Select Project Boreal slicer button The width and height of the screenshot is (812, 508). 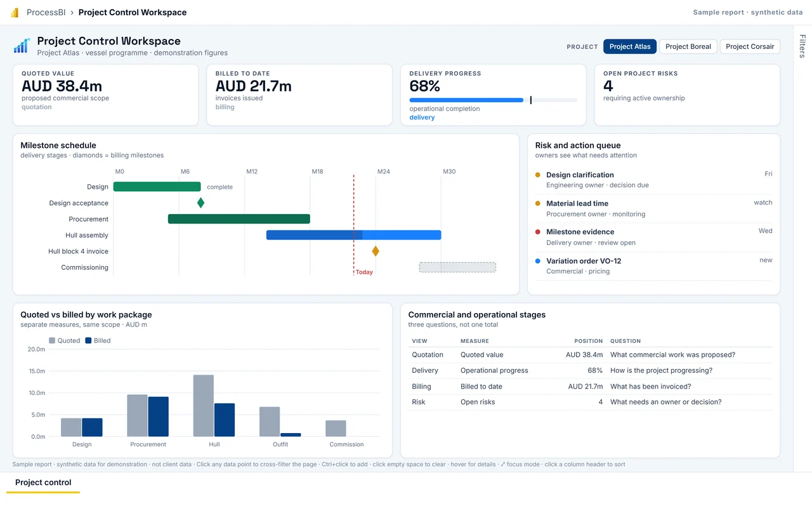click(688, 46)
